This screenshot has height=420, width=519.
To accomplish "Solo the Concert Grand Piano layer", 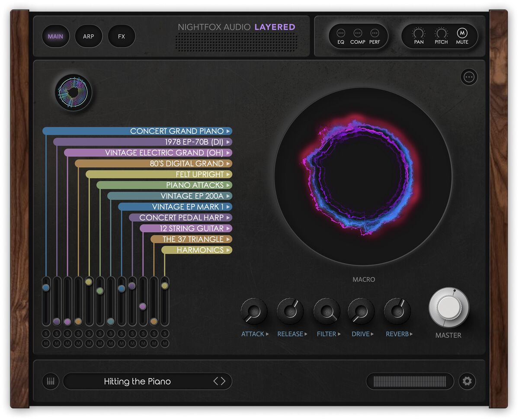I will coord(46,334).
